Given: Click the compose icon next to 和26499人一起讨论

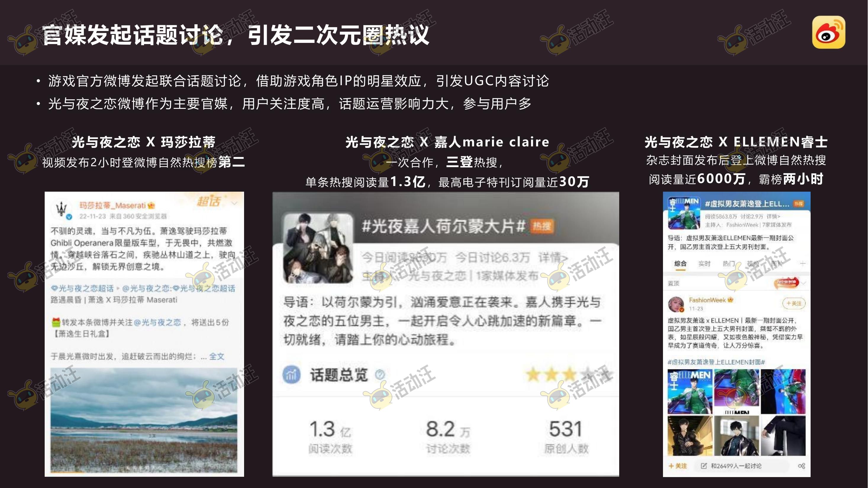Looking at the screenshot, I should [704, 466].
